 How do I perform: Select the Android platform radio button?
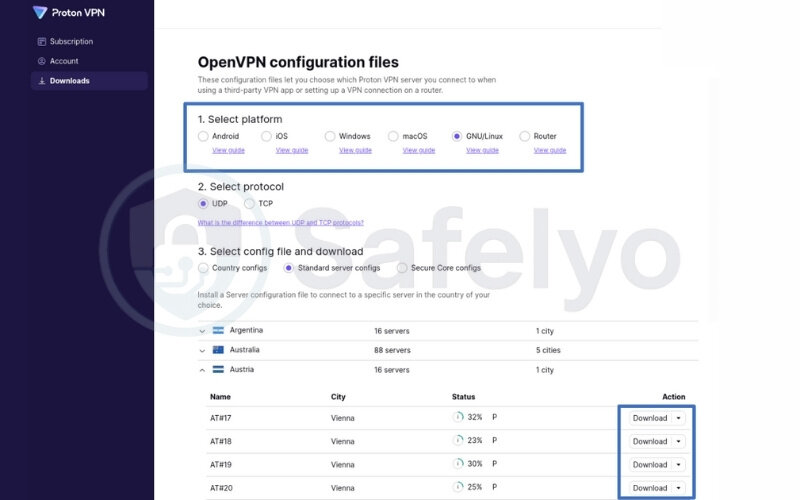point(203,136)
